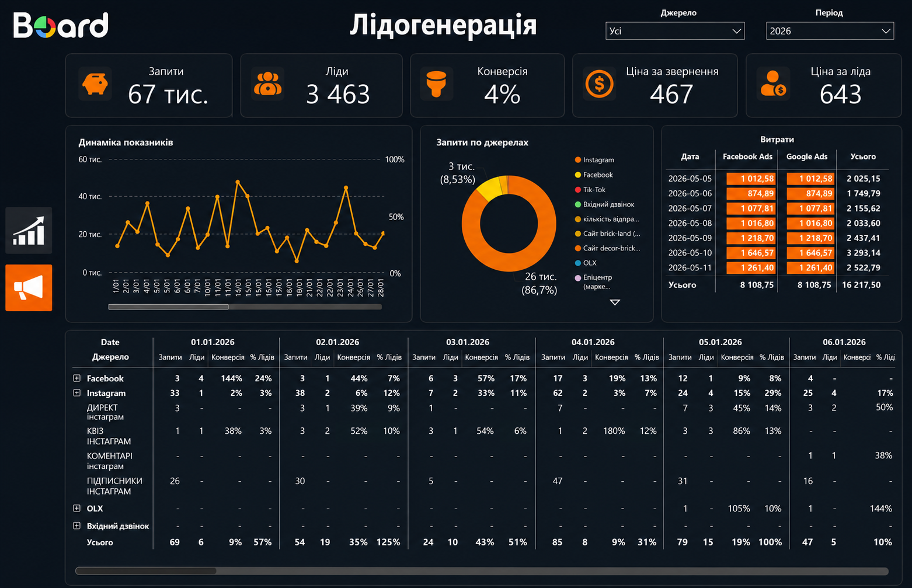Image resolution: width=912 pixels, height=588 pixels.
Task: Open the growth chart page icon
Action: click(x=29, y=230)
